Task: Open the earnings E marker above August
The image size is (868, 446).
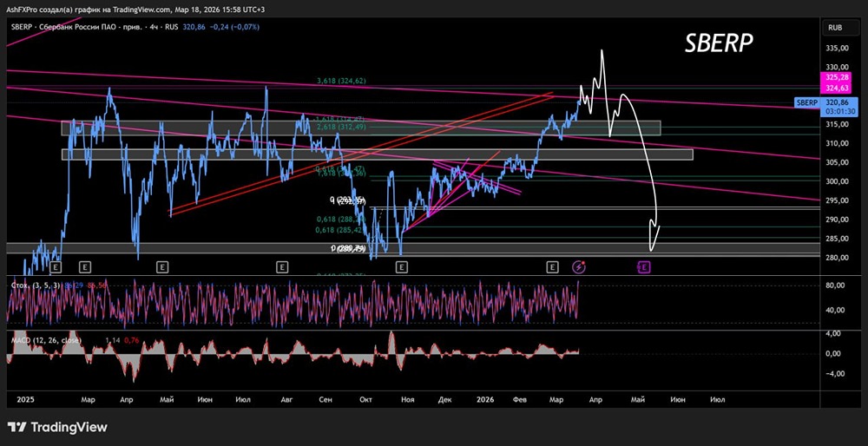Action: (x=282, y=267)
